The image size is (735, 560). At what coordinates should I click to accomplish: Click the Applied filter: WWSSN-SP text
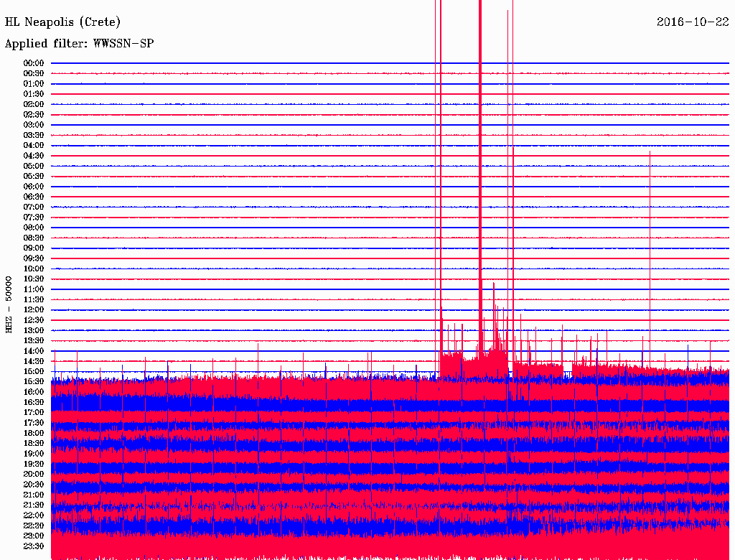(x=79, y=44)
